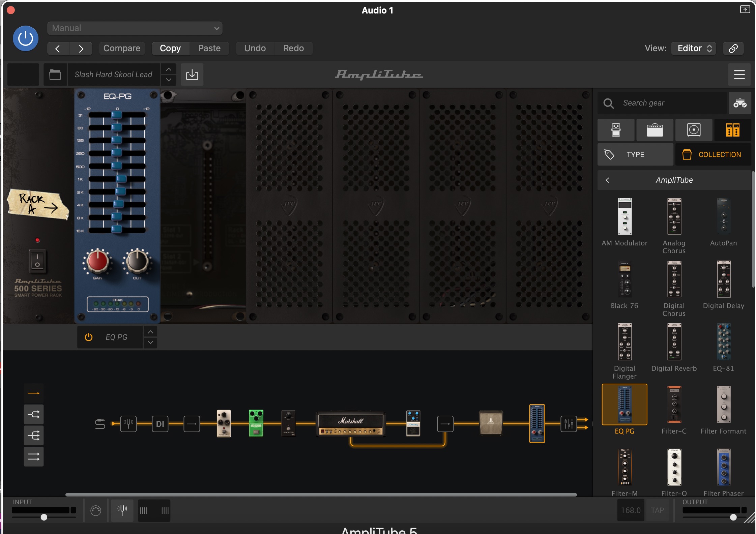Image resolution: width=756 pixels, height=534 pixels.
Task: Select the single serial chain routing icon
Action: (x=34, y=393)
